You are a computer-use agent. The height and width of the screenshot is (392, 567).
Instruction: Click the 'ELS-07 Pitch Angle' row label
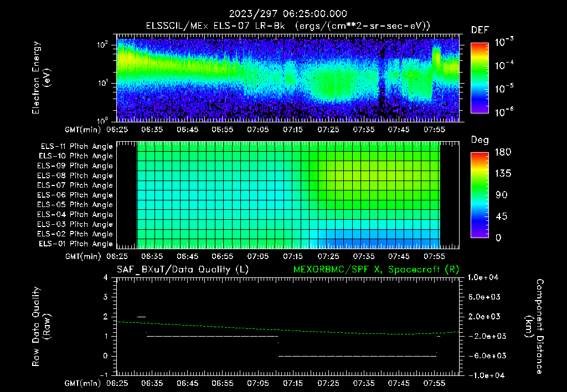[x=75, y=185]
